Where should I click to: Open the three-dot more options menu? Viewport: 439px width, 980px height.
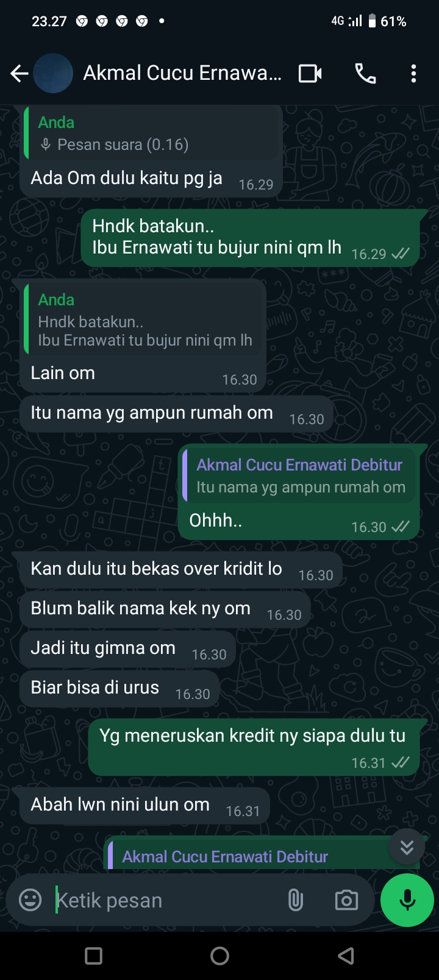coord(413,74)
